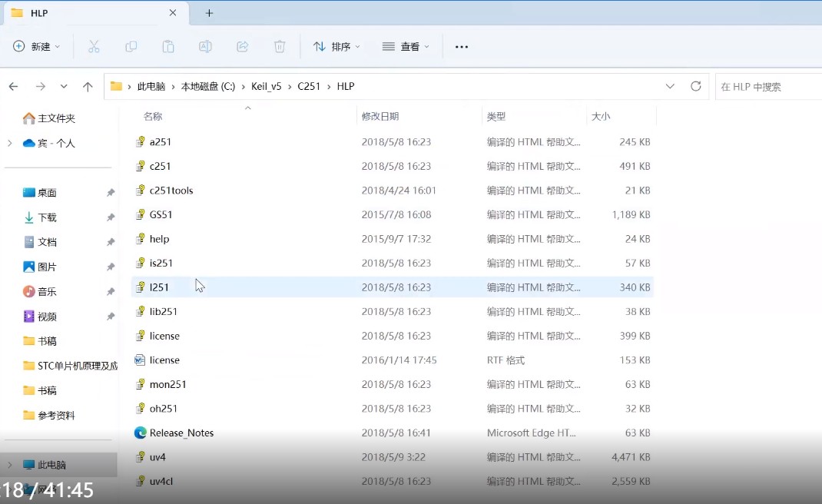This screenshot has height=504, width=822.
Task: Click Keil_v5 in the address breadcrumb
Action: pyautogui.click(x=265, y=86)
